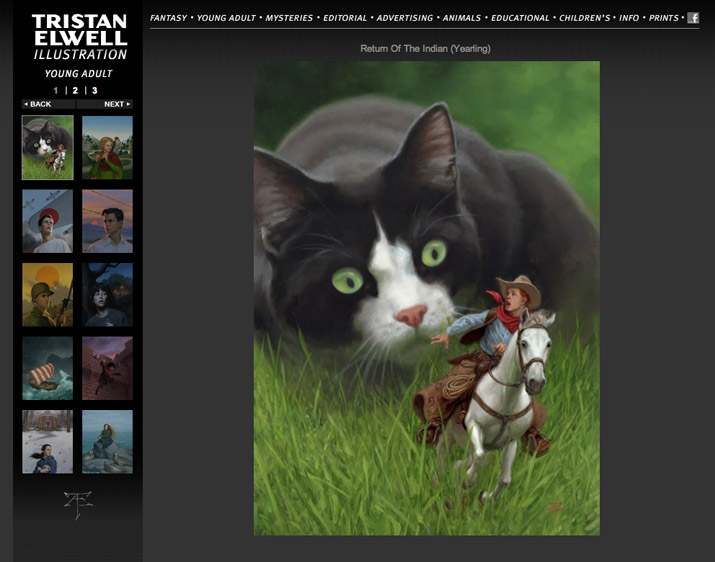The height and width of the screenshot is (562, 715).
Task: Click the main cat and cowboy illustration
Action: click(x=426, y=298)
